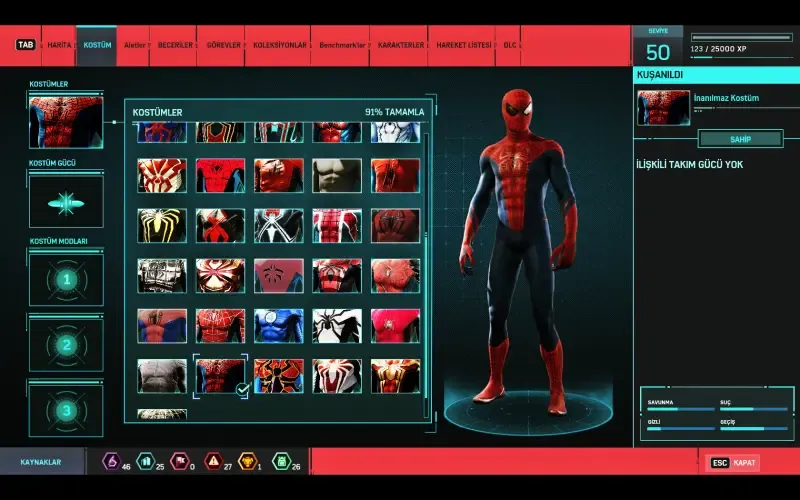This screenshot has height=500, width=800.
Task: Click the teal token icon showing 25
Action: coord(145,462)
